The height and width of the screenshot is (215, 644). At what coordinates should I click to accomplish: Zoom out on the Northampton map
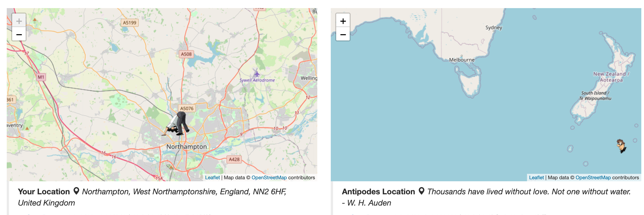tap(19, 34)
